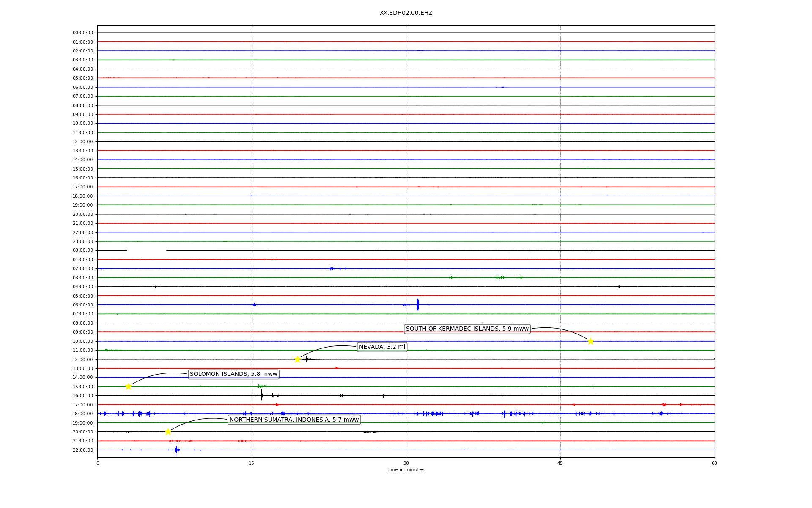Click the Kermadec Islands star marker

590,341
